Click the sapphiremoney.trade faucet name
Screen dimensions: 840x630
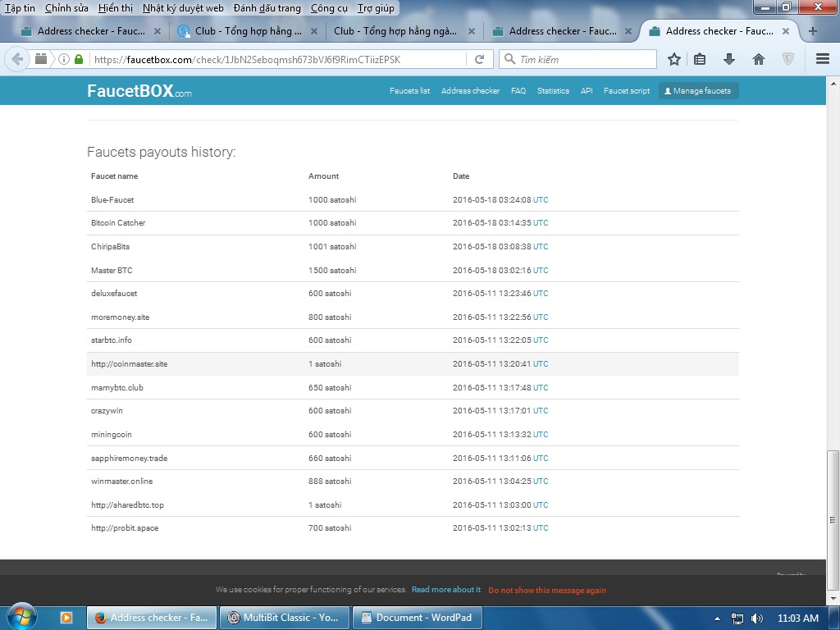tap(129, 459)
